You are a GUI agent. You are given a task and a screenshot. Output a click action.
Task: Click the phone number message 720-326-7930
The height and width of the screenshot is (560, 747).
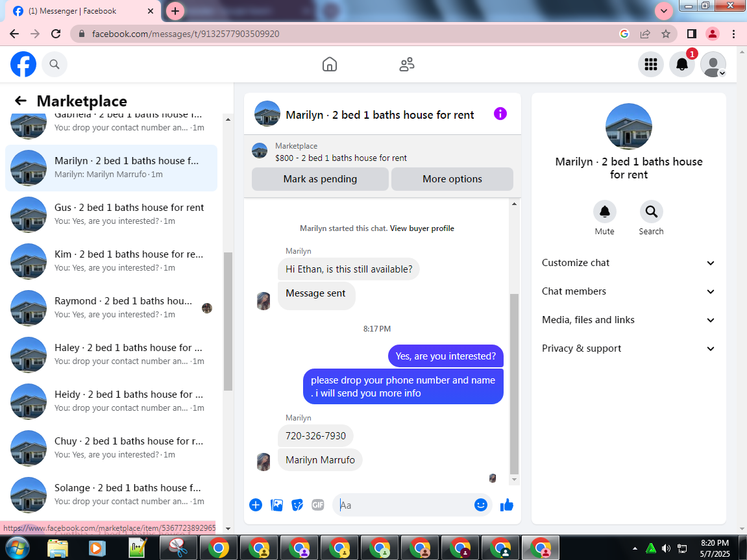[x=315, y=435]
